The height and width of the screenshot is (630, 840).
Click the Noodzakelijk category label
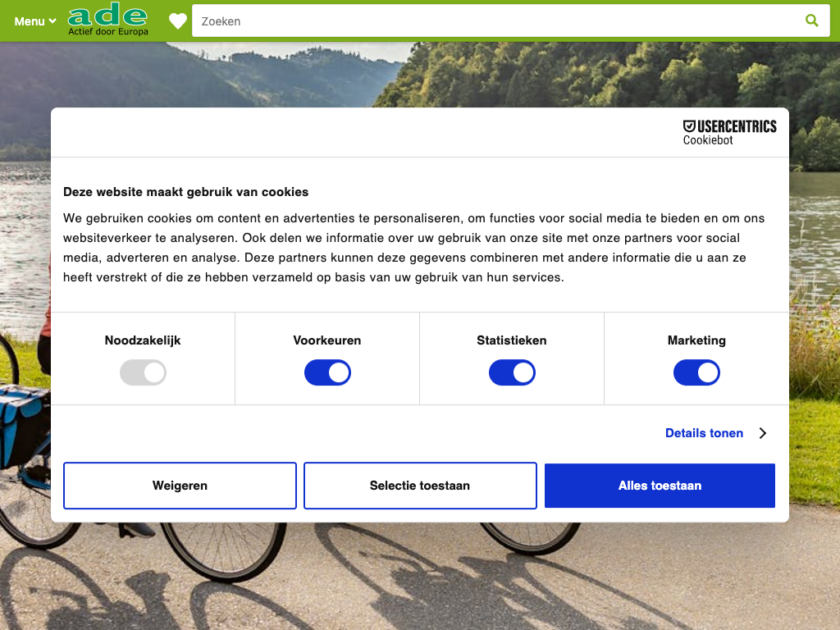coord(143,340)
